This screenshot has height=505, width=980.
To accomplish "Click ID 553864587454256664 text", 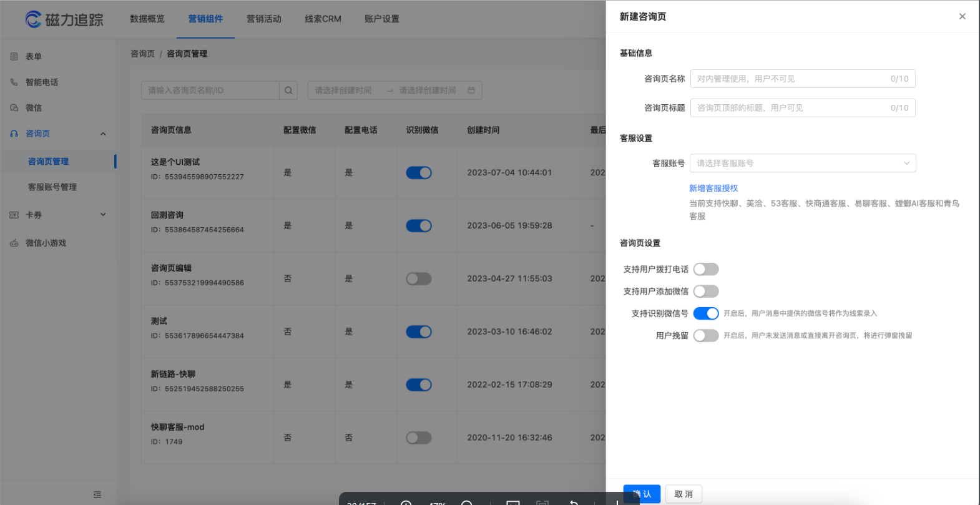I will pyautogui.click(x=197, y=230).
